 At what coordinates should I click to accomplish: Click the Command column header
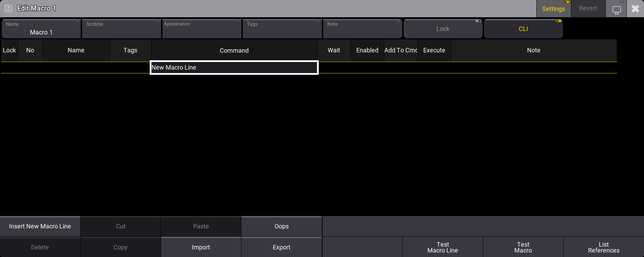pyautogui.click(x=234, y=51)
